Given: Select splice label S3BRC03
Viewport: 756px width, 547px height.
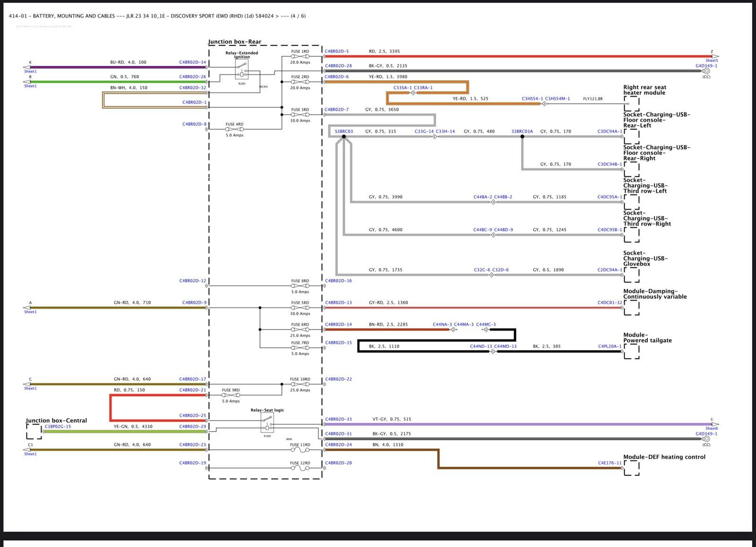Looking at the screenshot, I should tap(344, 132).
